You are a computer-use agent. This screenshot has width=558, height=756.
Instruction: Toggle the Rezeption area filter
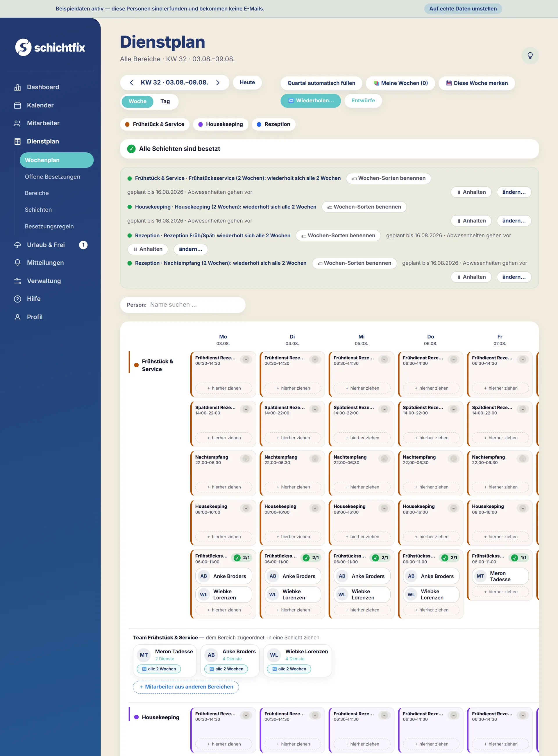pos(273,124)
